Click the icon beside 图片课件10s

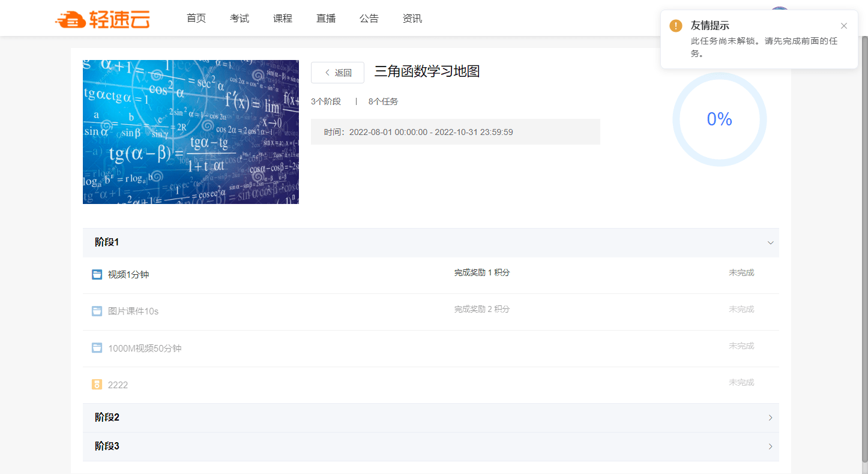pos(97,311)
